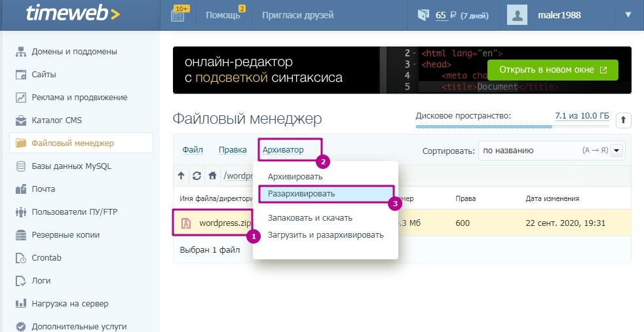Viewport: 644px width, 332px height.
Task: Go to home directory icon
Action: [212, 175]
